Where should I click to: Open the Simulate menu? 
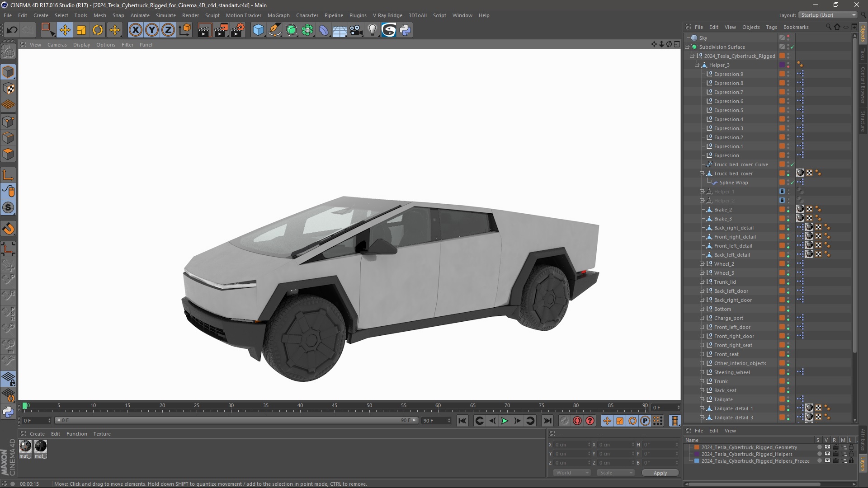(x=166, y=15)
